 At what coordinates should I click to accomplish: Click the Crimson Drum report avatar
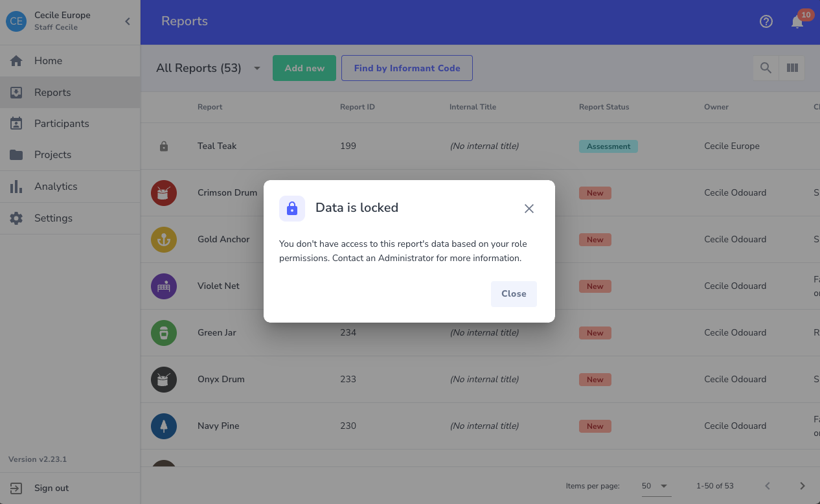pyautogui.click(x=164, y=193)
